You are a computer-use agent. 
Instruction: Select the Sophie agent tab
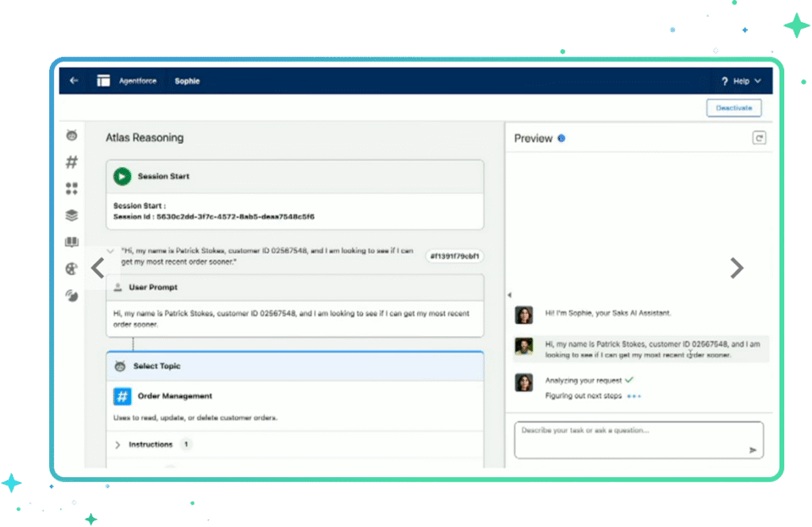tap(187, 82)
